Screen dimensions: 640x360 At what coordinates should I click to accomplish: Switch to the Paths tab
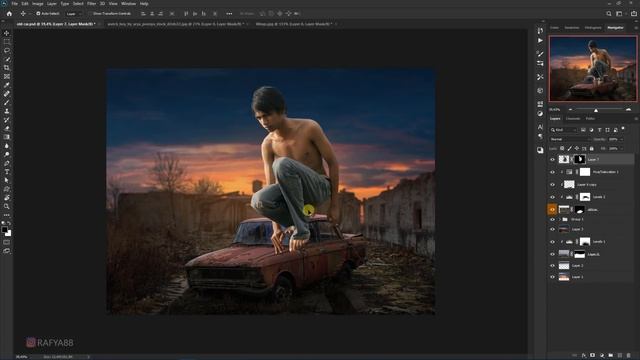point(590,119)
